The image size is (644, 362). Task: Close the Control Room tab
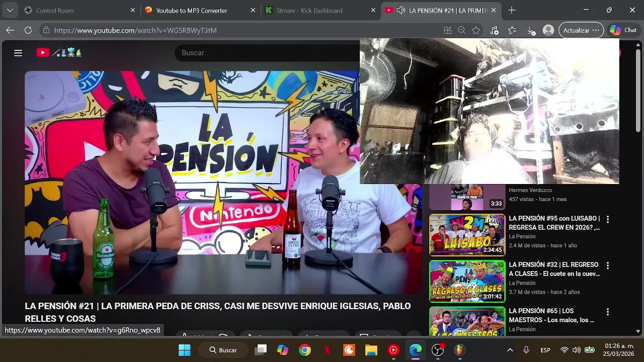point(133,10)
